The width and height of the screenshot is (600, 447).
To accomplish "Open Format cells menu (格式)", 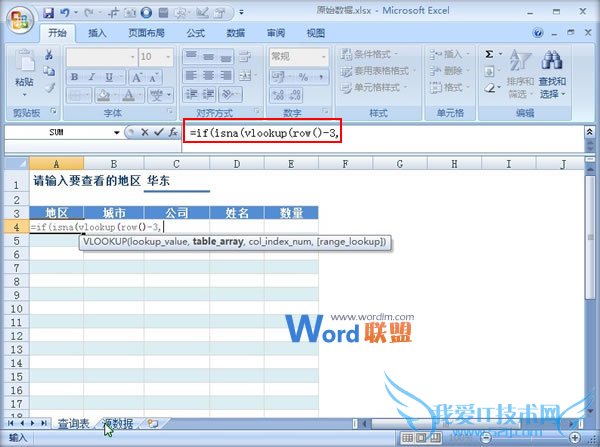I will 449,87.
